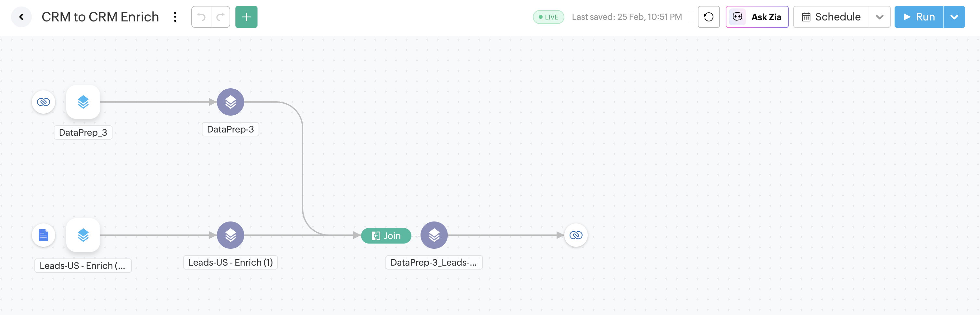Image resolution: width=980 pixels, height=315 pixels.
Task: Click the destination link icon
Action: pyautogui.click(x=576, y=235)
